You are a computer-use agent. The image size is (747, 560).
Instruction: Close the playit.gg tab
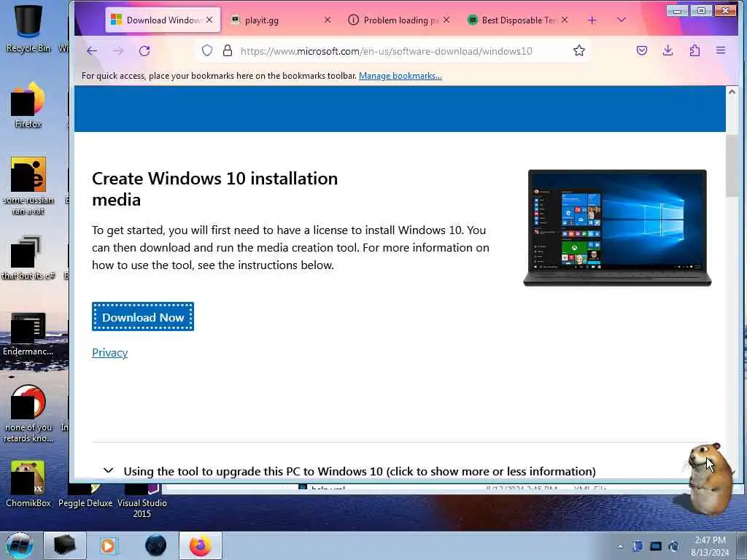[328, 20]
